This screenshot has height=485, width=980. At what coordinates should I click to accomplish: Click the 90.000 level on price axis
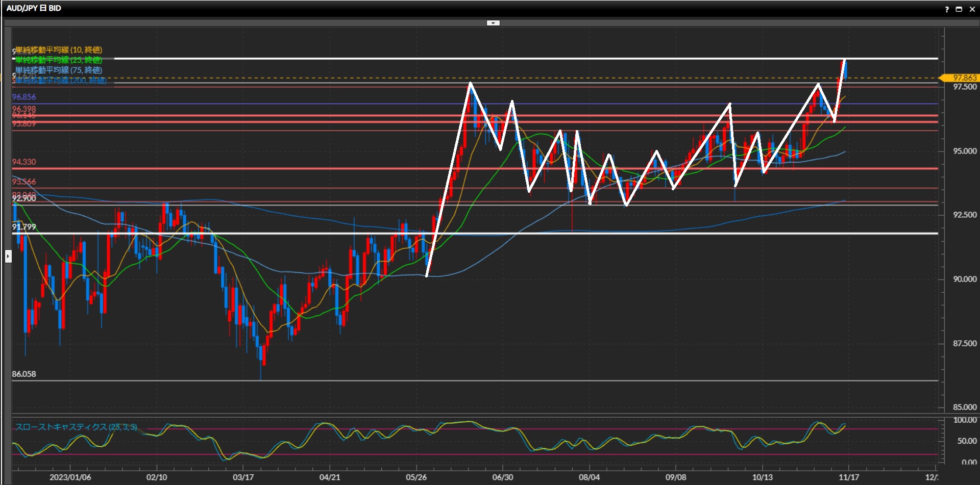[964, 279]
